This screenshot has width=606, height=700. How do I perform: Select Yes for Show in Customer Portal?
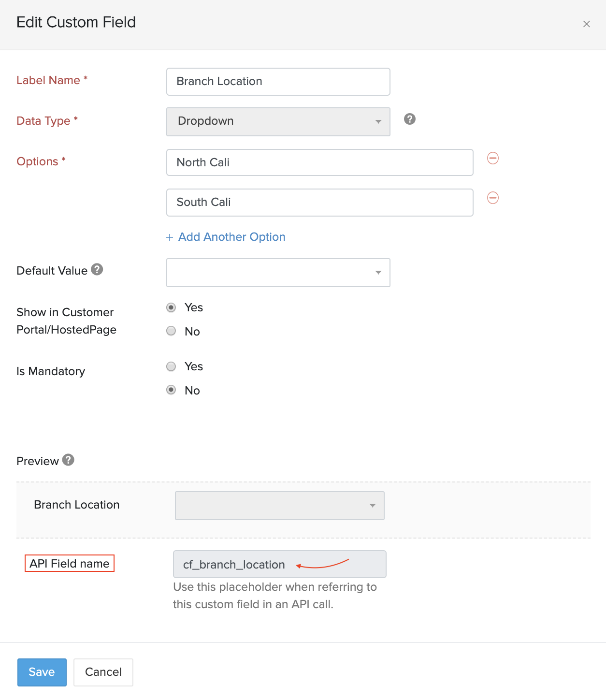pos(171,307)
